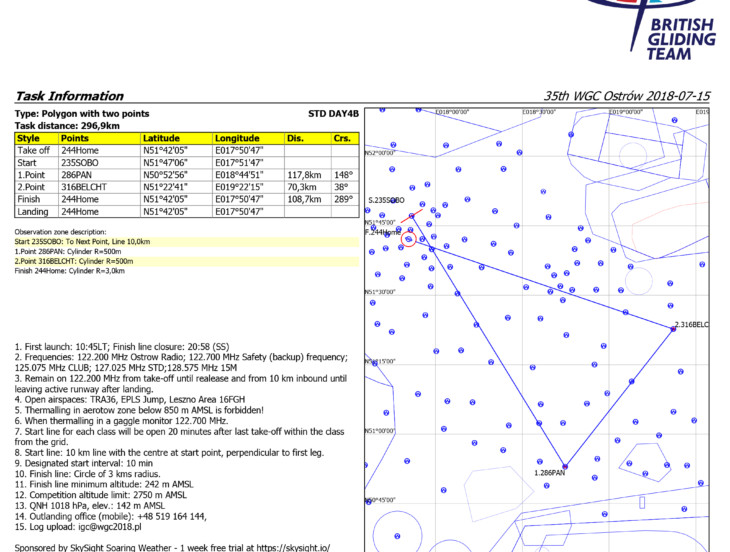Image resolution: width=730 pixels, height=552 pixels.
Task: Select the 316BELCHT cell in the table
Action: point(85,187)
